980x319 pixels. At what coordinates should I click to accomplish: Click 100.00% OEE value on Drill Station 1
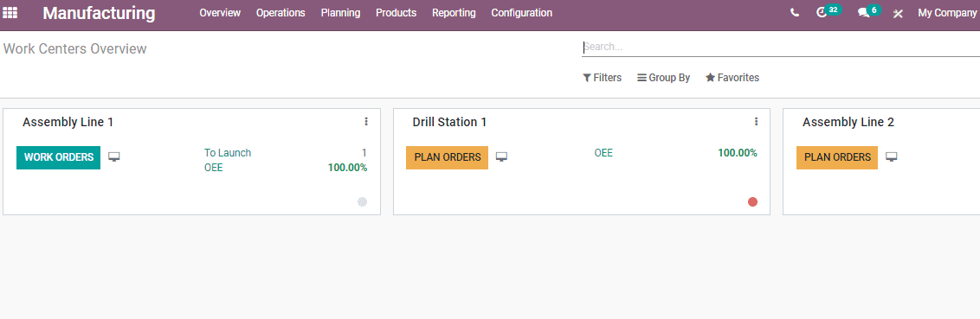pos(738,153)
